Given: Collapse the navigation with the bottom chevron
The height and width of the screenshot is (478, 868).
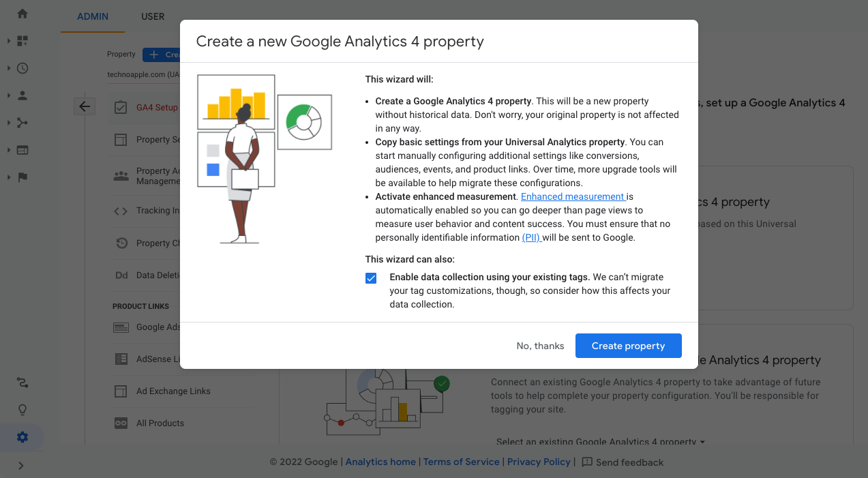Looking at the screenshot, I should coord(21,464).
